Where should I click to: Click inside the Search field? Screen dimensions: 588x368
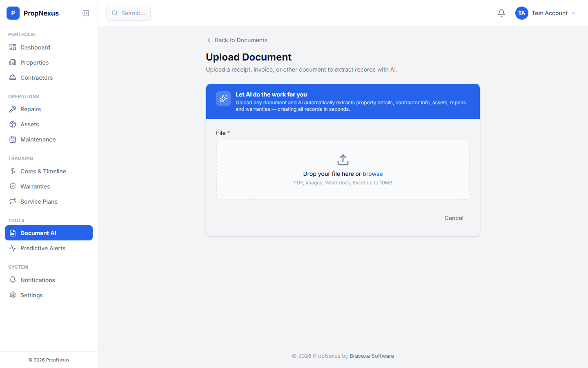click(x=128, y=13)
